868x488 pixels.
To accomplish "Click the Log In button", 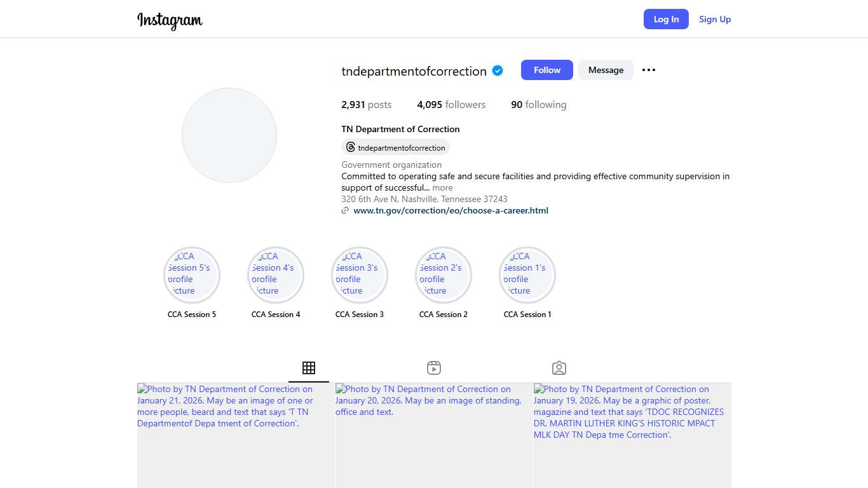I will click(x=666, y=19).
